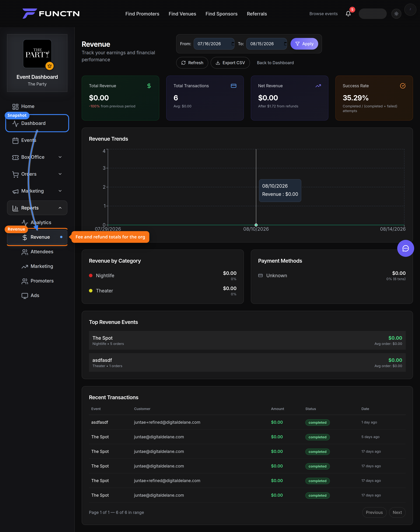Collapse the Reports menu chevron
The image size is (420, 532).
click(60, 208)
